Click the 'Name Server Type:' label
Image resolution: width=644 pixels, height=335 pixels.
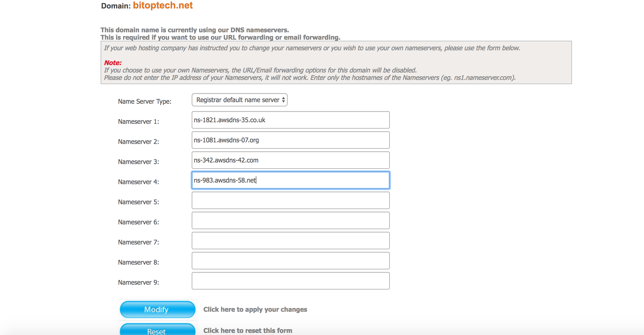pos(145,101)
